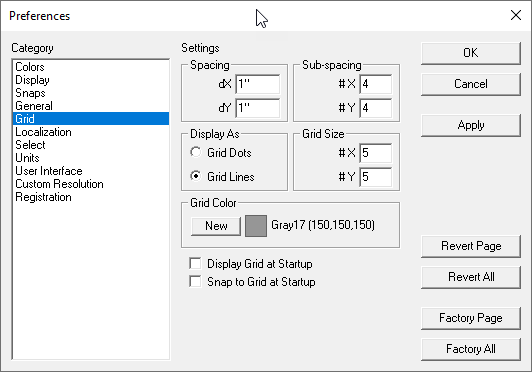Click the New grid color button

(x=216, y=226)
